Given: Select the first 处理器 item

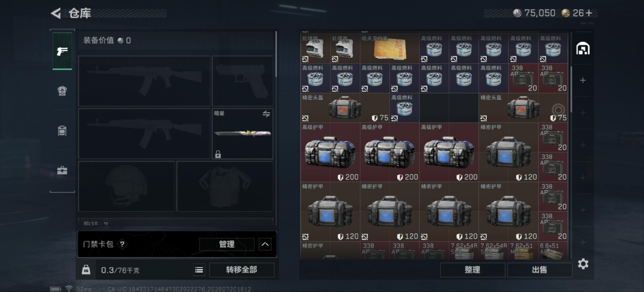Looking at the screenshot, I should point(315,49).
